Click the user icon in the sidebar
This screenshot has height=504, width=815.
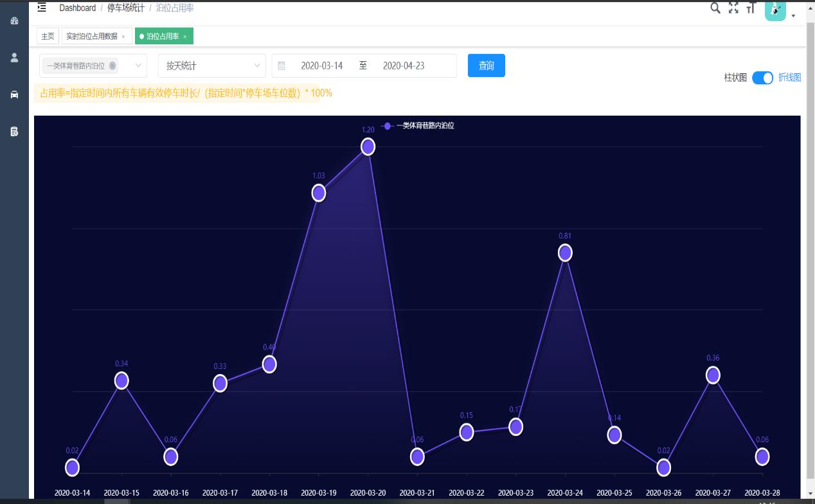click(x=14, y=57)
